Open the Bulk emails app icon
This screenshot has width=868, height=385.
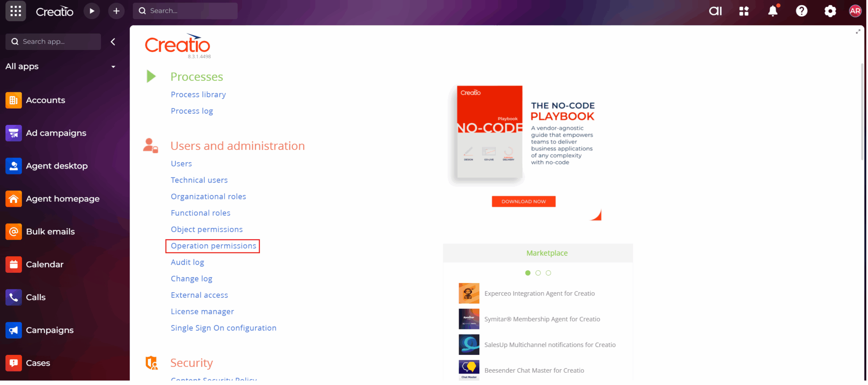click(x=14, y=231)
